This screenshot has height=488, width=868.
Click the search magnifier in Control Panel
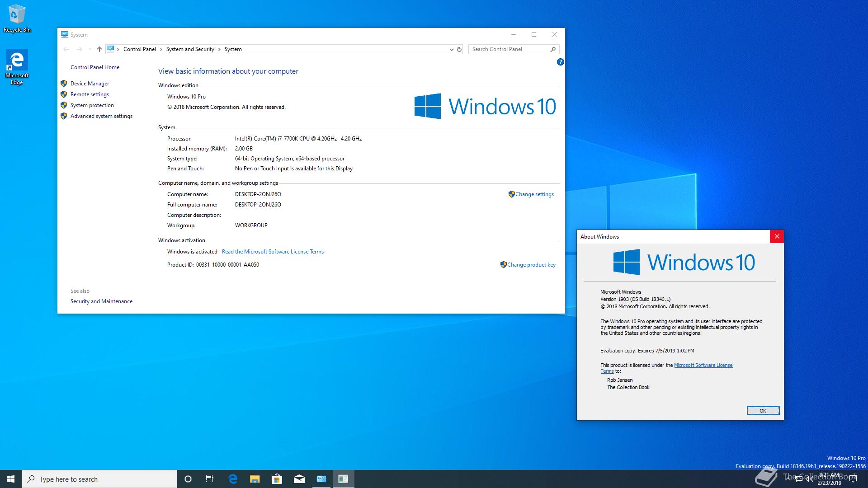(x=553, y=49)
